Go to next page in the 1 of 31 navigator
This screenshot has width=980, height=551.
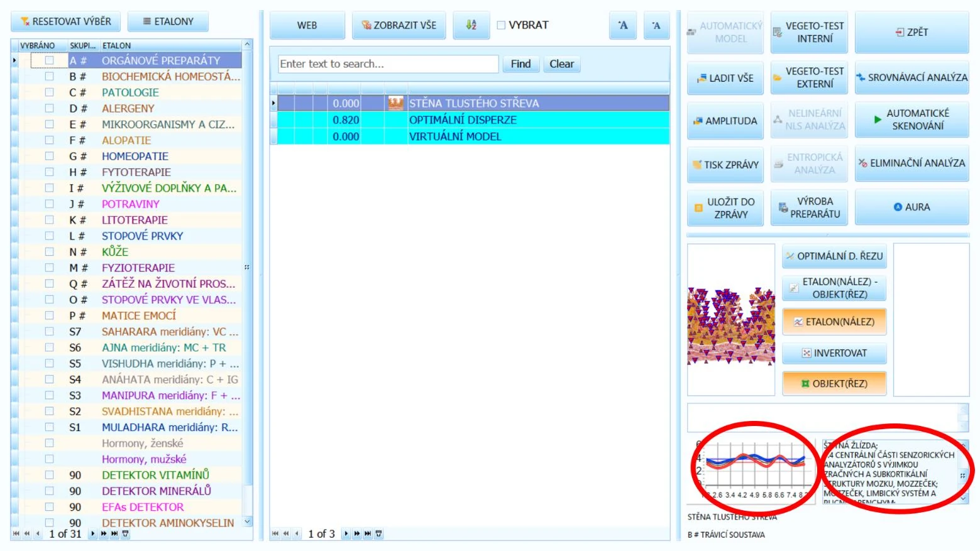click(104, 534)
